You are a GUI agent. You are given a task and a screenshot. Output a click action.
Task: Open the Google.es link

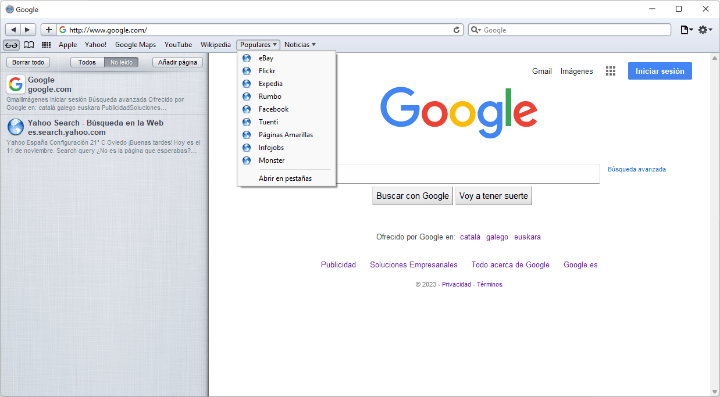pos(580,265)
